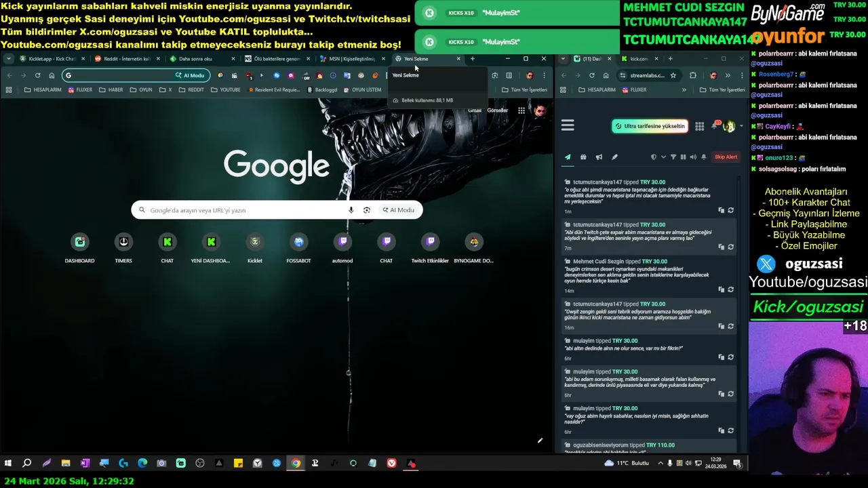Switch to the Reddit tab

(x=127, y=59)
